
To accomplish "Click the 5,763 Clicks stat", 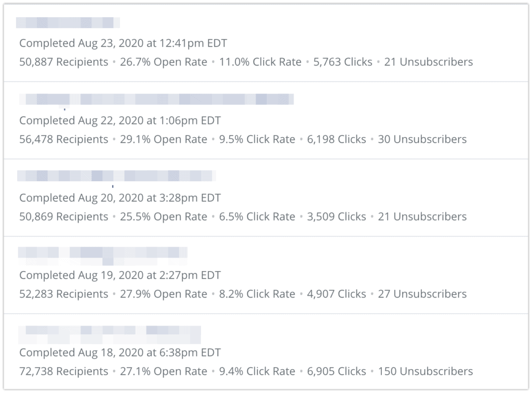I will (342, 62).
